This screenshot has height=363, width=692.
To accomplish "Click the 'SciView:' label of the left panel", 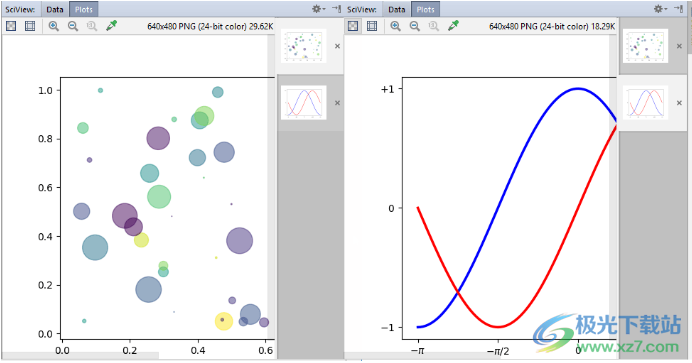I will point(20,9).
